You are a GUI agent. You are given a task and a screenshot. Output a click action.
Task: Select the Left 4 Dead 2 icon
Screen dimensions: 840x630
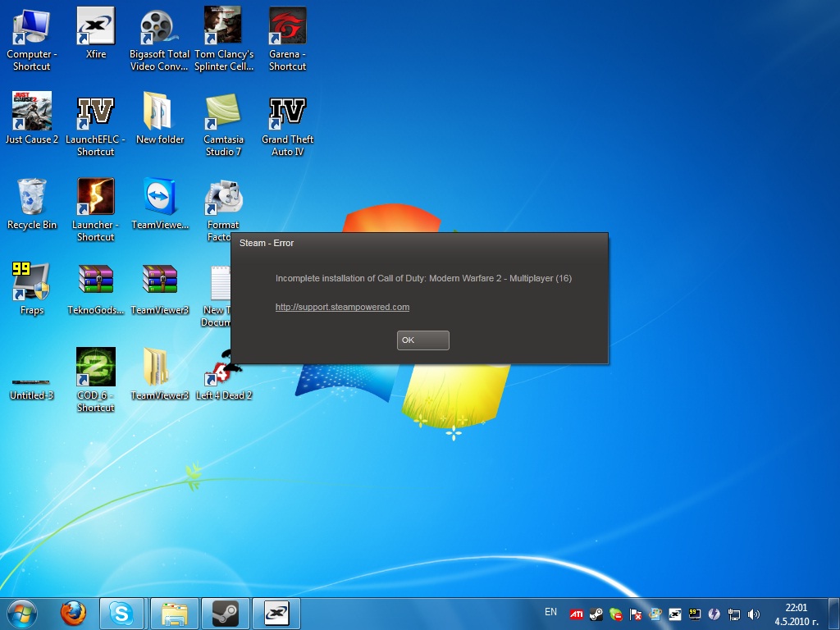tap(223, 374)
